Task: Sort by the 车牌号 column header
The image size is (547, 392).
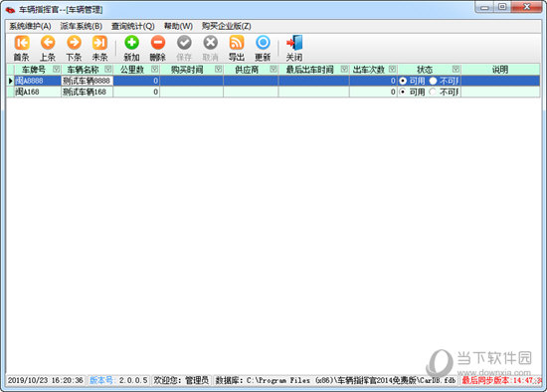Action: [x=34, y=70]
